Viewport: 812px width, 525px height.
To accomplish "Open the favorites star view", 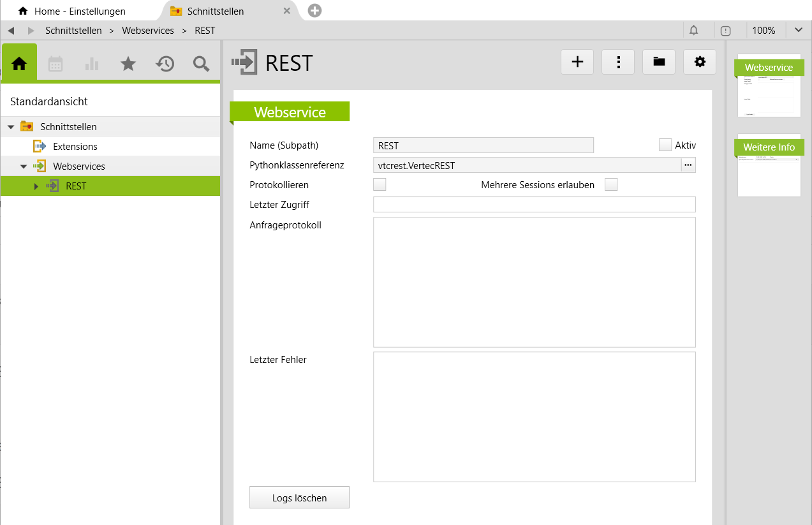I will coord(128,63).
